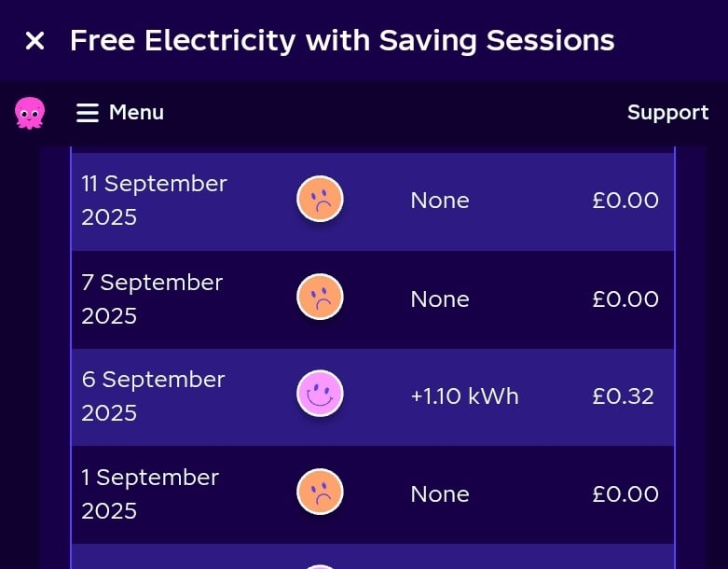Screen dimensions: 728x569
Task: Click £0.00 in the 7 September row
Action: point(625,299)
